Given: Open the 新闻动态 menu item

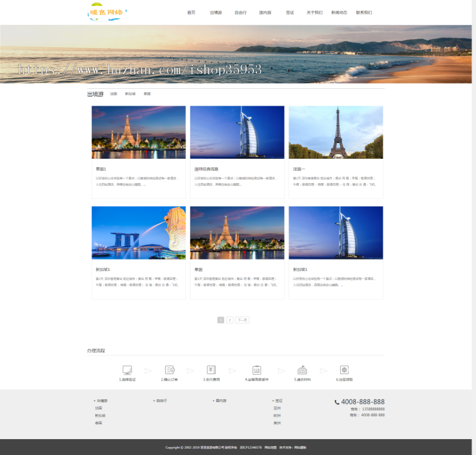Looking at the screenshot, I should pyautogui.click(x=340, y=12).
